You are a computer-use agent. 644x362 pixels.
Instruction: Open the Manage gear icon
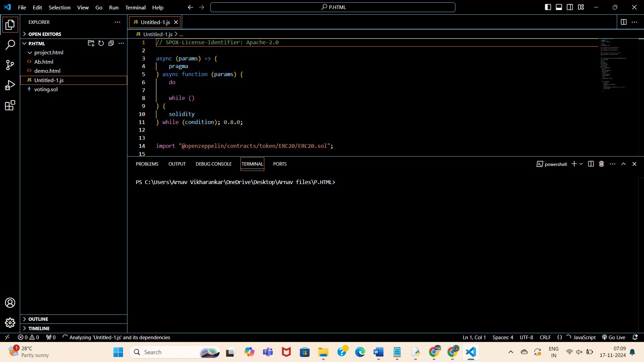[x=10, y=323]
